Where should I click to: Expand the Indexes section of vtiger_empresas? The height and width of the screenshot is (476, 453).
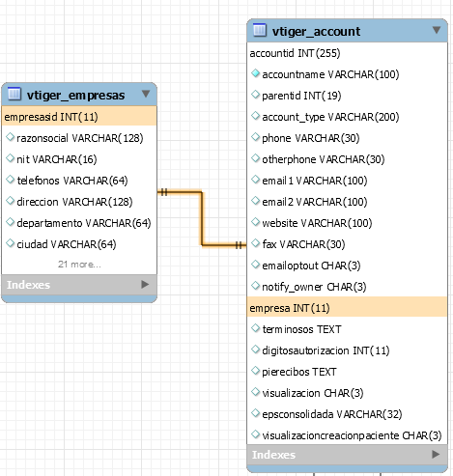(x=145, y=285)
